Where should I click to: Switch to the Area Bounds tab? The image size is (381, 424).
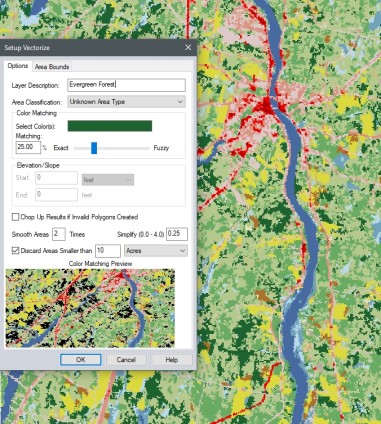52,67
